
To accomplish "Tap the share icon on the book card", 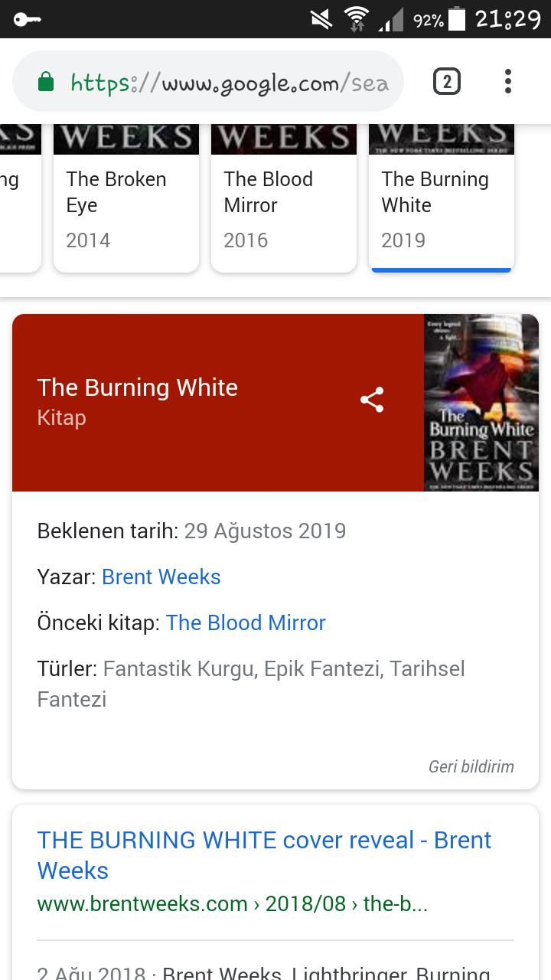I will (x=372, y=400).
